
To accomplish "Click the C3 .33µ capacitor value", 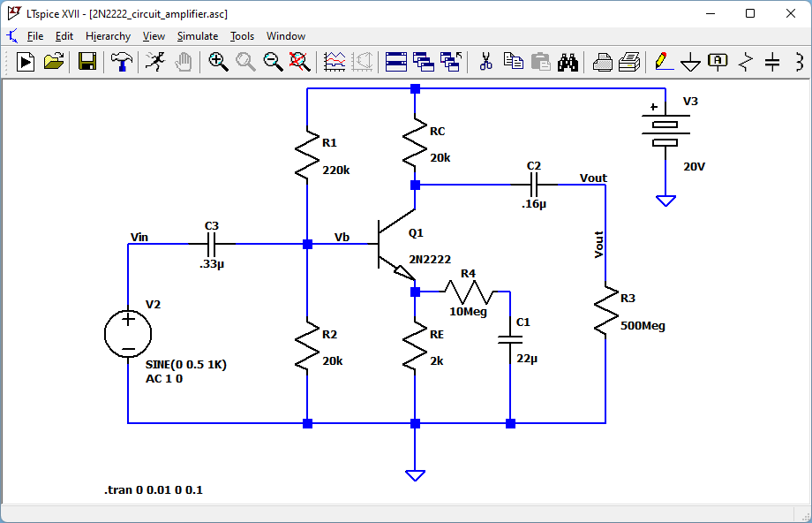I will click(212, 264).
